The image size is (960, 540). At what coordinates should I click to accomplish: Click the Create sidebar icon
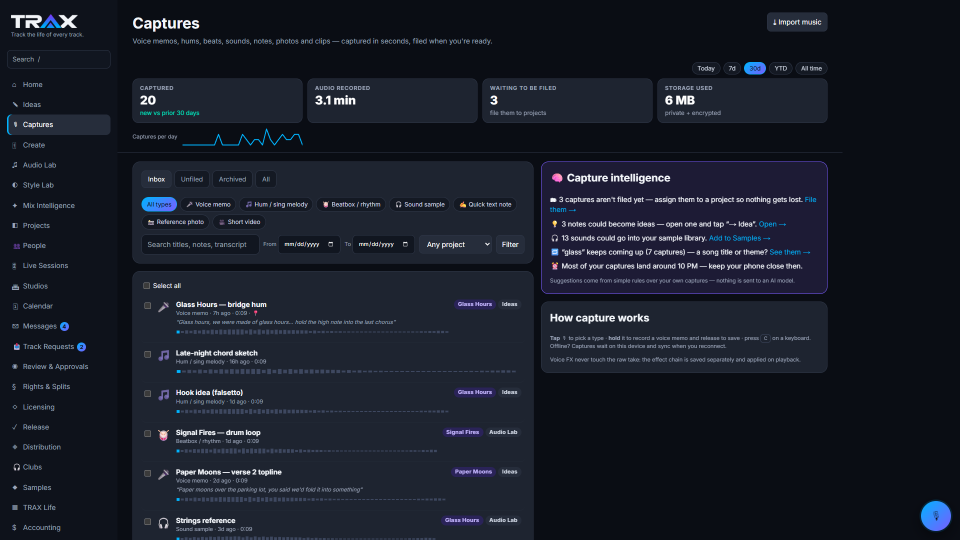point(15,146)
